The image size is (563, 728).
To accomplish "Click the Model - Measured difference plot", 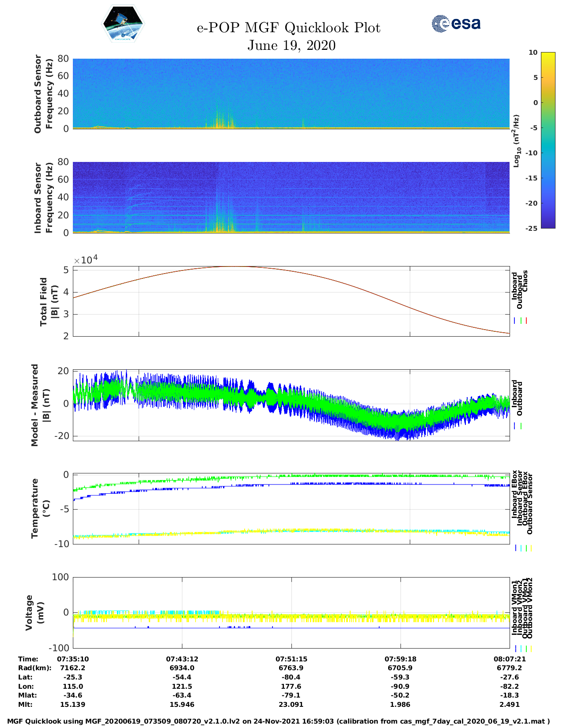I will point(291,405).
